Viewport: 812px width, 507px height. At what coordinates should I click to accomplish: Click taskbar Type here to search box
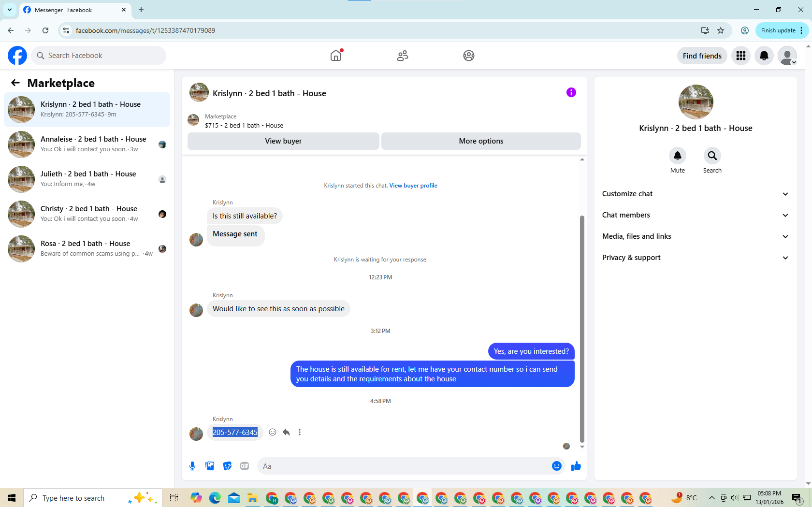click(x=93, y=498)
